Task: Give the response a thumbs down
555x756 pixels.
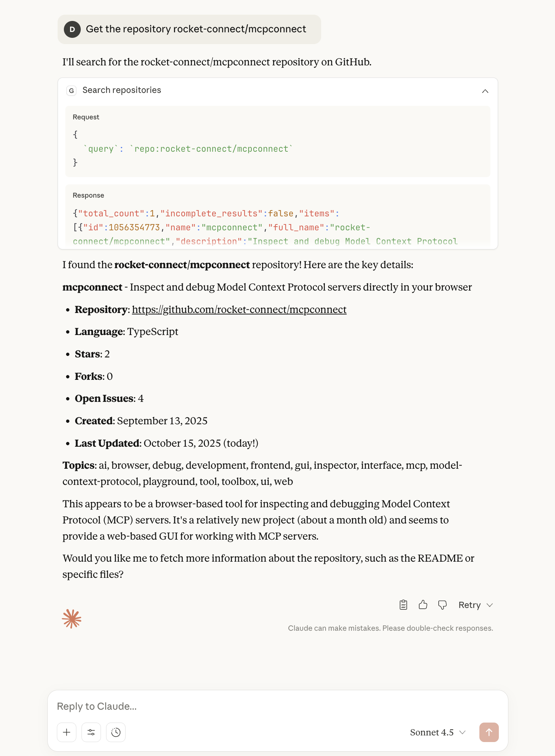Action: [x=442, y=605]
